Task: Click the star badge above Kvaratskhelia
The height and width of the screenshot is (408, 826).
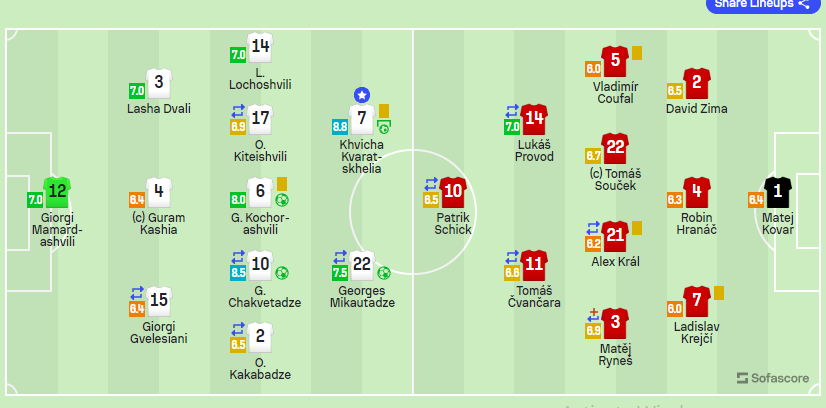Action: pyautogui.click(x=361, y=95)
